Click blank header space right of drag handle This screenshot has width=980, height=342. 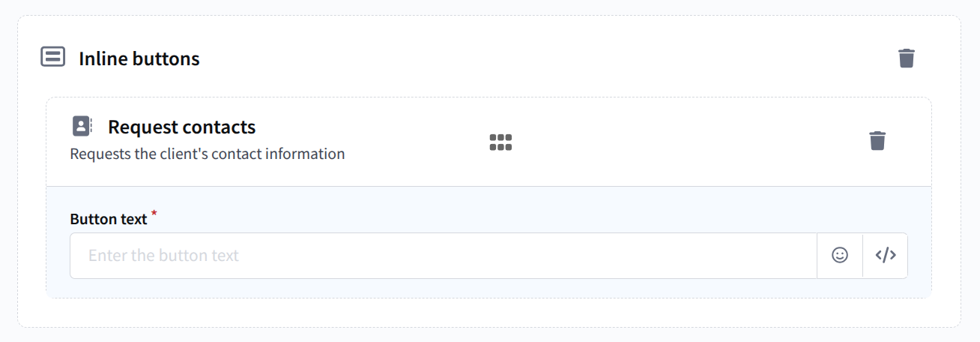coord(674,142)
